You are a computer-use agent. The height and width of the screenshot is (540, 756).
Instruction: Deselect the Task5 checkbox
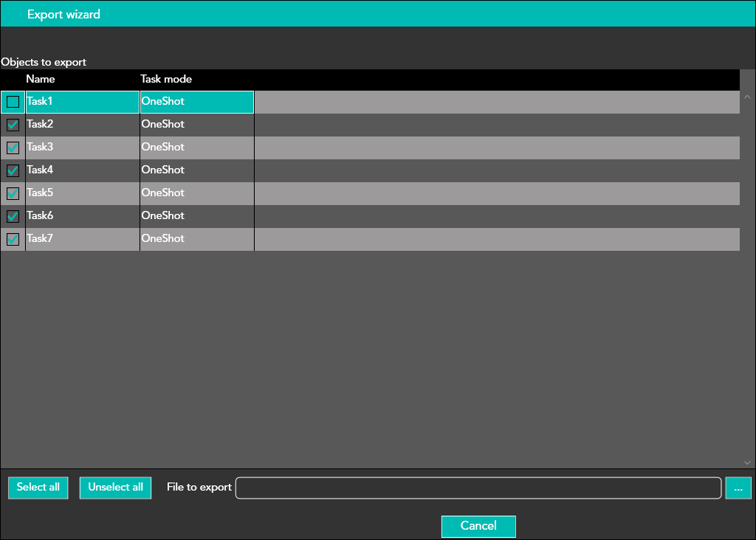coord(13,193)
